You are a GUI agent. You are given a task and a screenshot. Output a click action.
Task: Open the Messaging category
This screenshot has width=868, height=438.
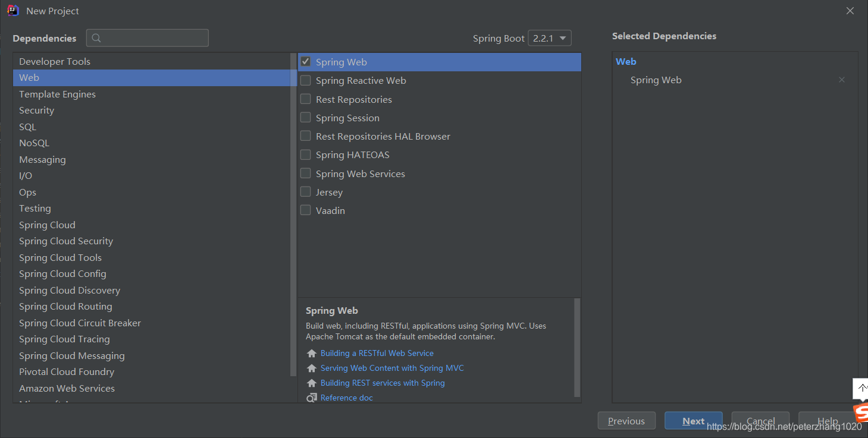coord(152,159)
